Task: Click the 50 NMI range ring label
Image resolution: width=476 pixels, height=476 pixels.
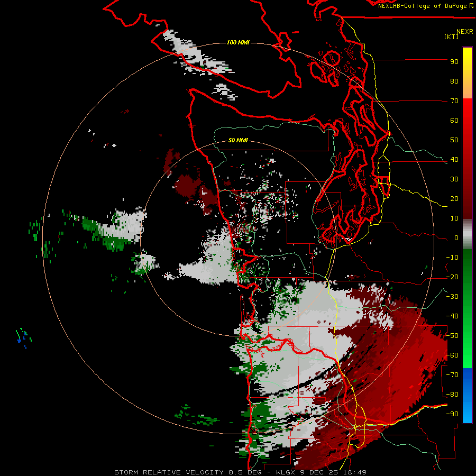Action: (238, 140)
